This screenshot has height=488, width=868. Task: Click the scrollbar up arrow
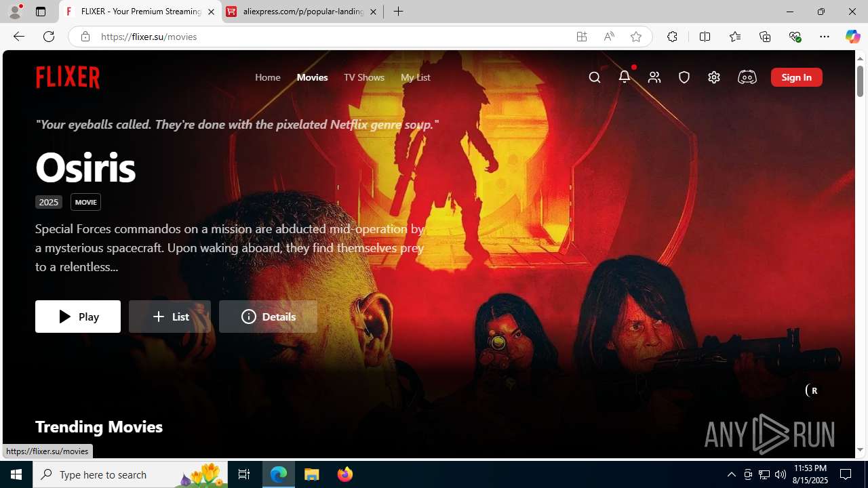[x=860, y=58]
